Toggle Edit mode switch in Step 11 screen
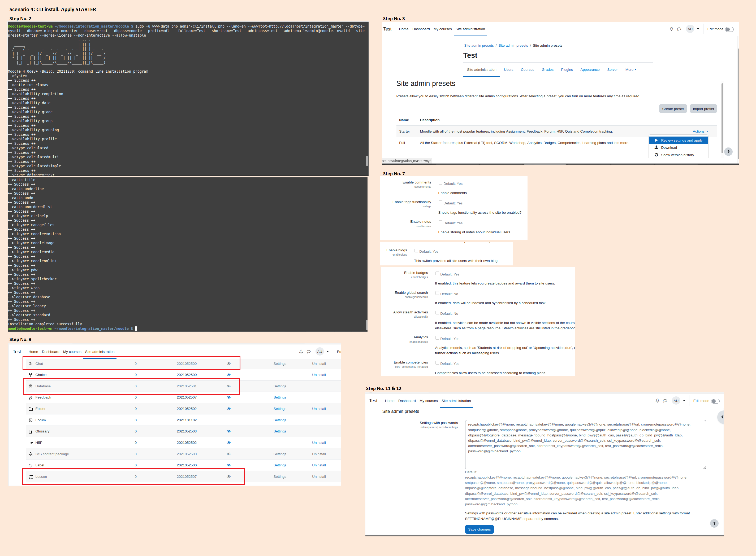756x556 pixels. point(715,401)
